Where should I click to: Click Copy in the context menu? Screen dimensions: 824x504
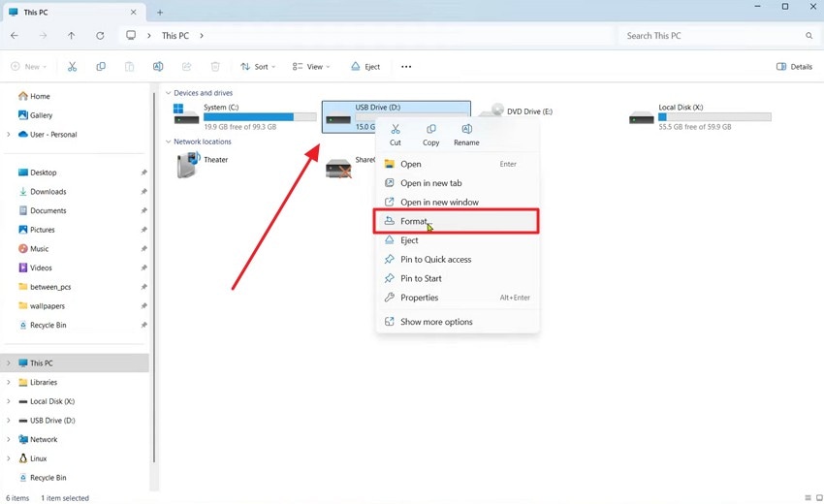[431, 135]
